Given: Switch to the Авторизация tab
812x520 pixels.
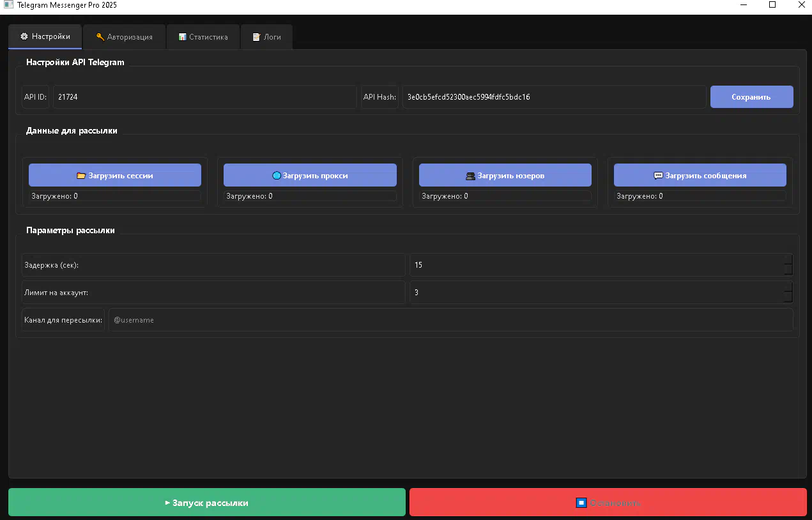Looking at the screenshot, I should 125,37.
